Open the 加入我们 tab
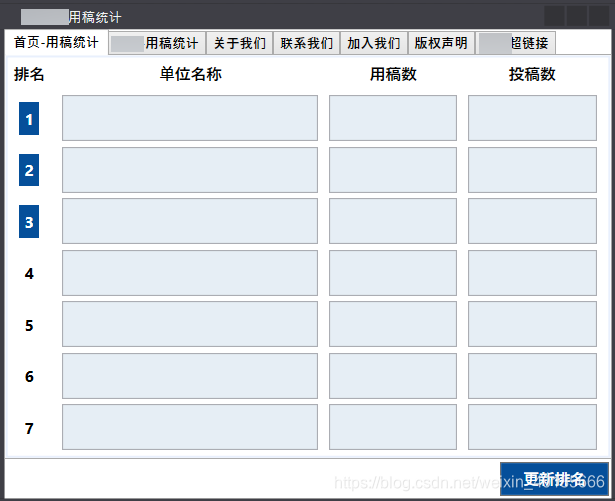Viewport: 615px width, 501px height. 374,43
